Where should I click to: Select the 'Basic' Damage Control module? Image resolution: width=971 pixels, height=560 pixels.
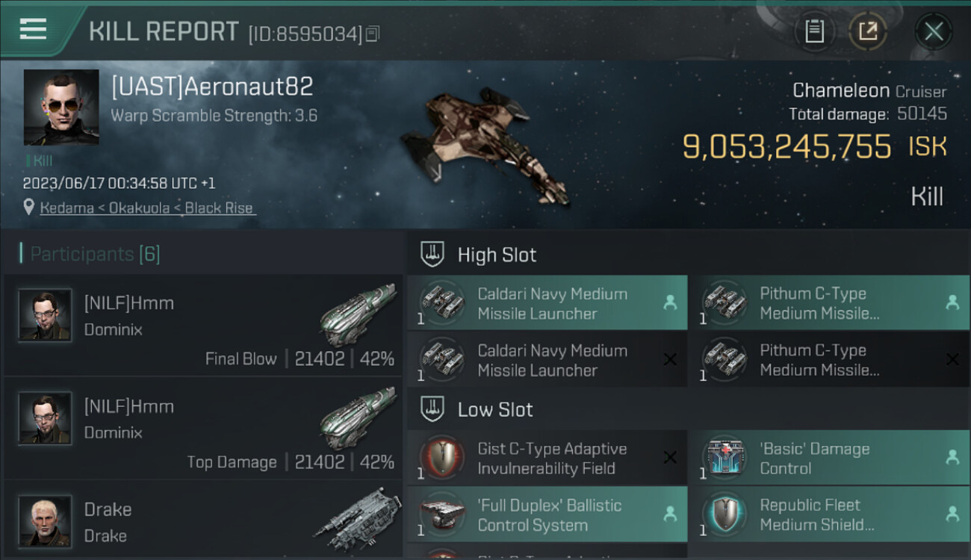pos(829,458)
